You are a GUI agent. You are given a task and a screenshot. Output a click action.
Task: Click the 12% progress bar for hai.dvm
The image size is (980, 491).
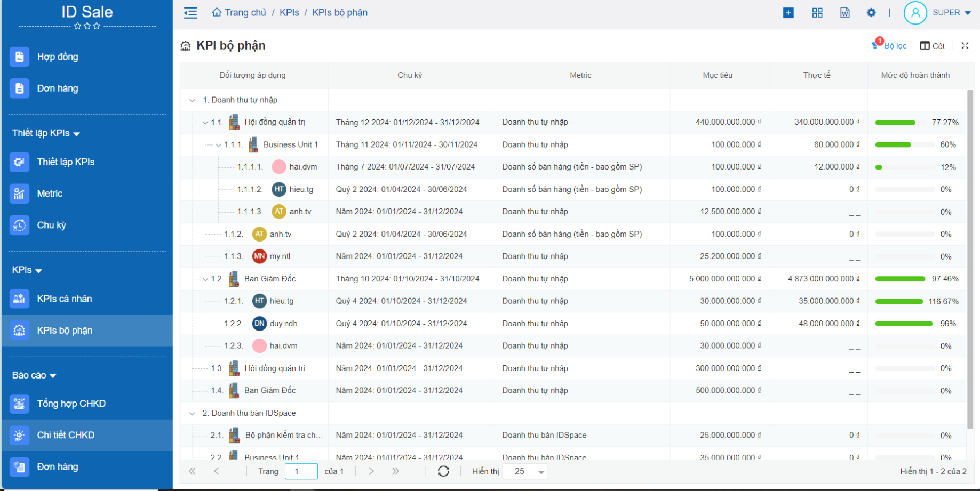click(905, 167)
